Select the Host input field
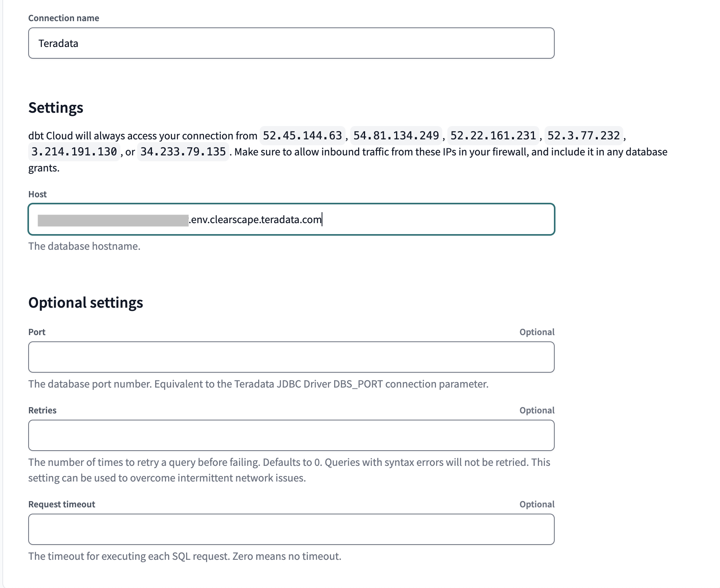The width and height of the screenshot is (720, 588). point(291,220)
